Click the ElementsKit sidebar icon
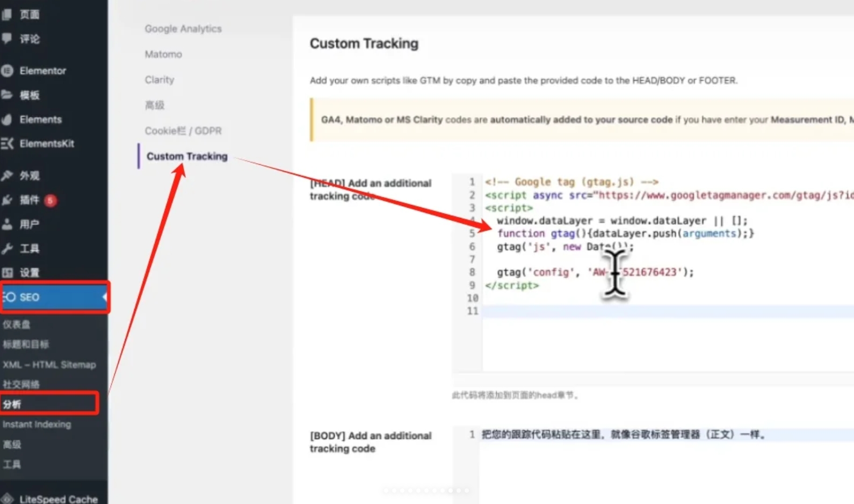 click(x=7, y=143)
